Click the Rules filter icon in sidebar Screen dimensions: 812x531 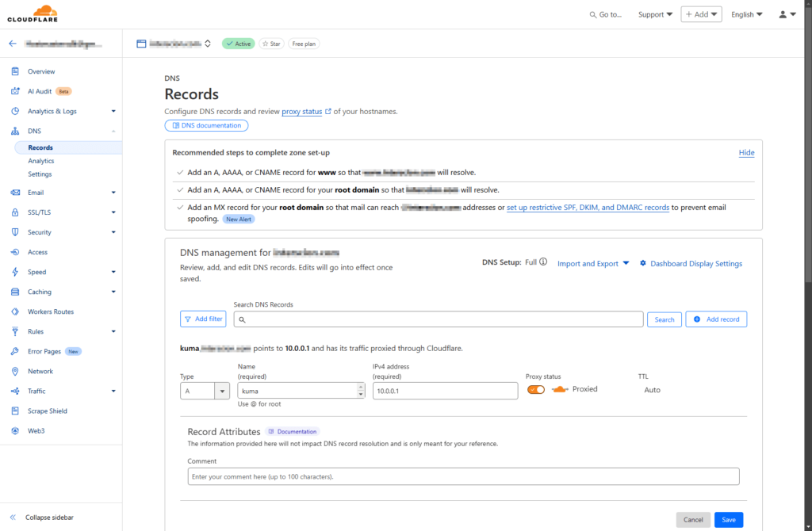pyautogui.click(x=15, y=331)
